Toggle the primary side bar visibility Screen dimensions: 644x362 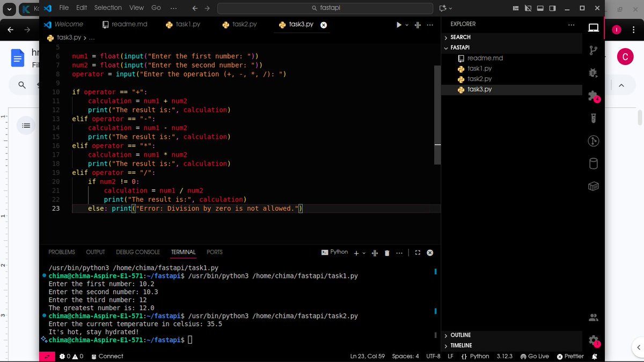coord(528,8)
